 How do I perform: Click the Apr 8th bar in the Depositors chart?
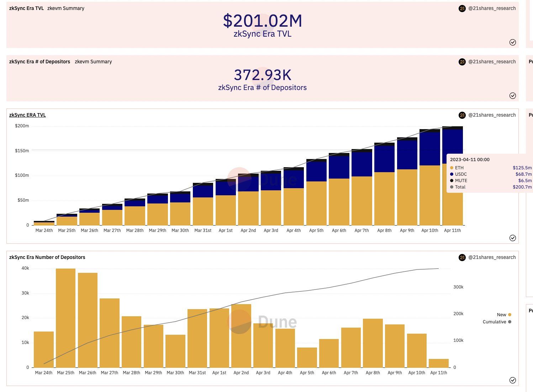click(x=373, y=343)
